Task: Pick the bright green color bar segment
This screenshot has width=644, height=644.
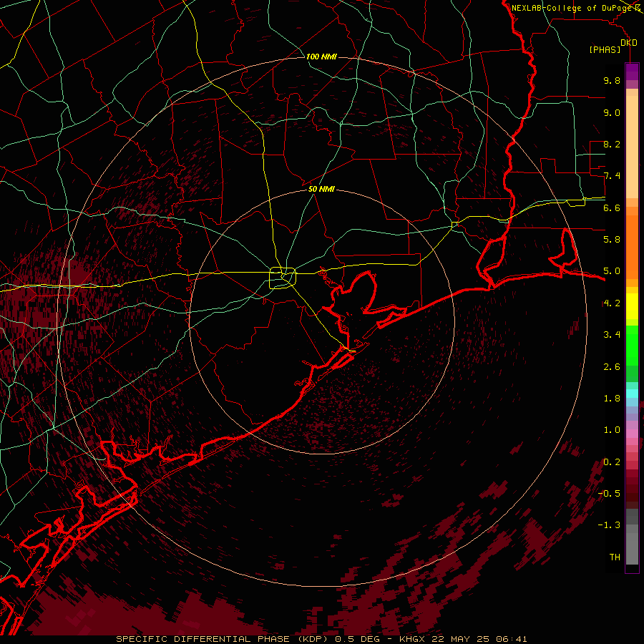Action: pyautogui.click(x=632, y=346)
